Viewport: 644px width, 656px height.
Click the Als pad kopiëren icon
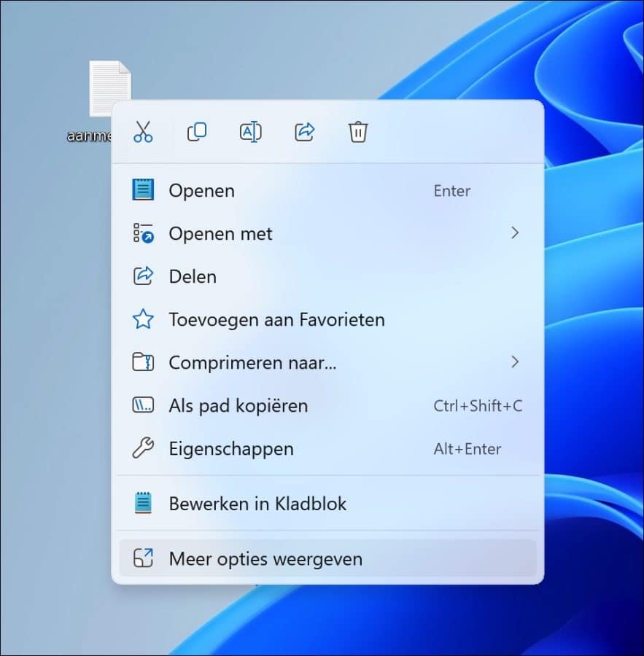coord(144,406)
